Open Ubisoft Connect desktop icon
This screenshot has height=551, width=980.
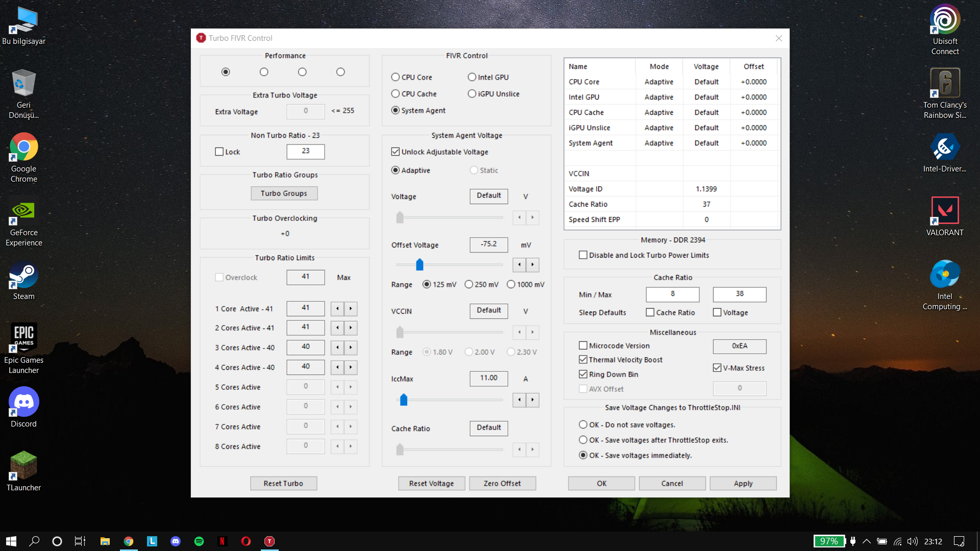coord(944,20)
